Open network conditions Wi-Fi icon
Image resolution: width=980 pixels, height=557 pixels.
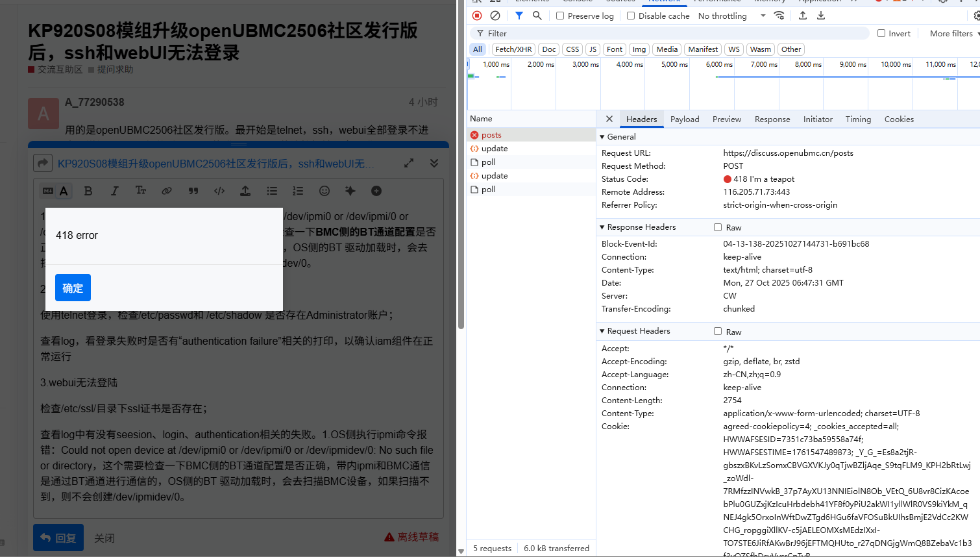(779, 16)
